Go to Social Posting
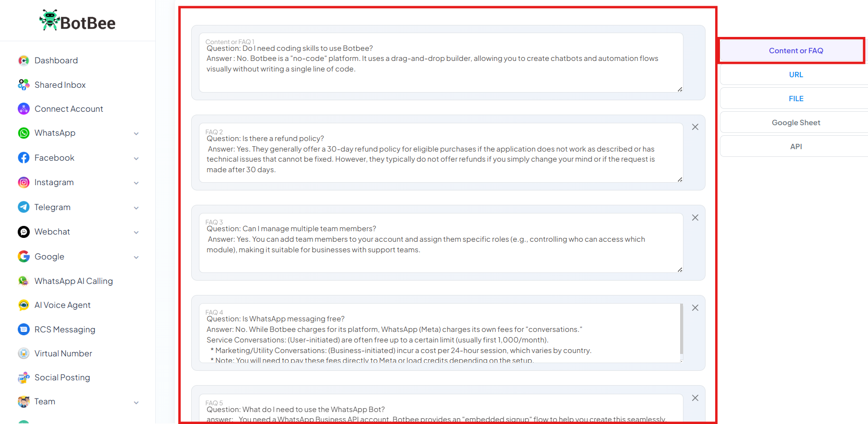The width and height of the screenshot is (868, 424). (x=62, y=377)
